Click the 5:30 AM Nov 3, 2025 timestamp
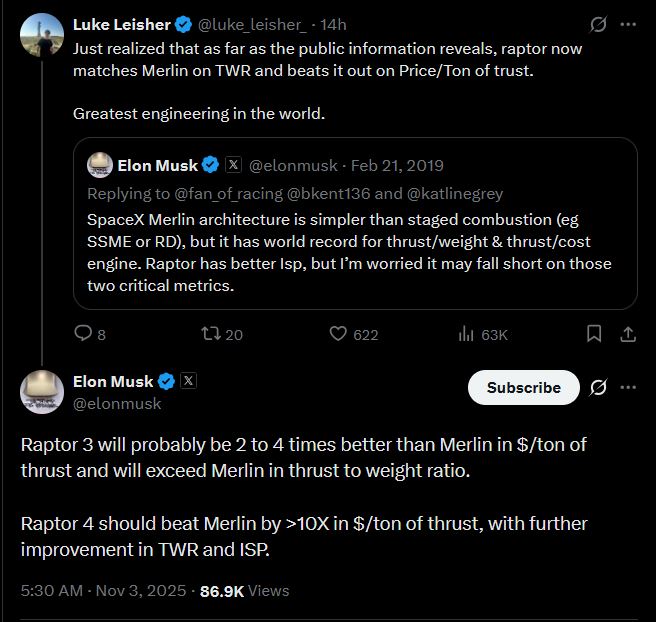Image resolution: width=656 pixels, height=622 pixels. [103, 591]
